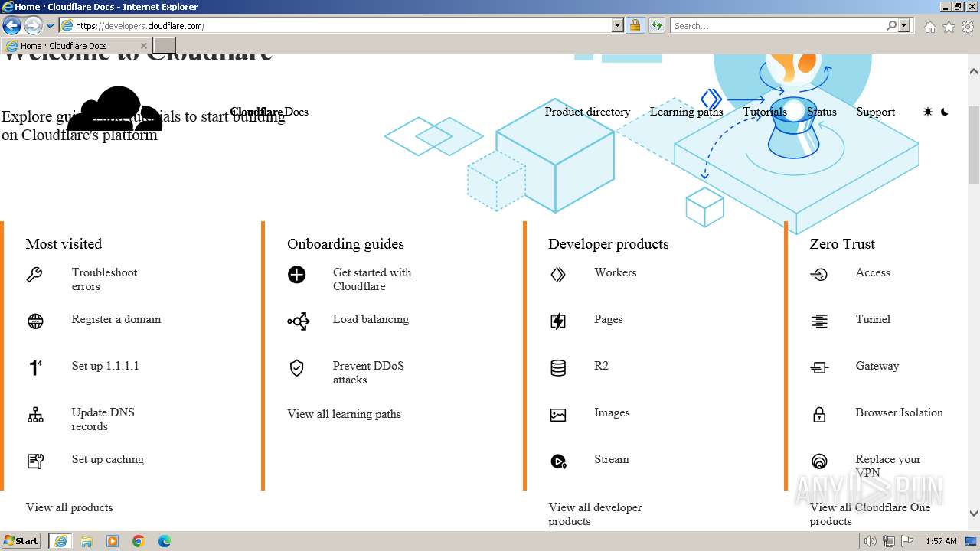
Task: Open the Tools gear menu
Action: (x=968, y=27)
